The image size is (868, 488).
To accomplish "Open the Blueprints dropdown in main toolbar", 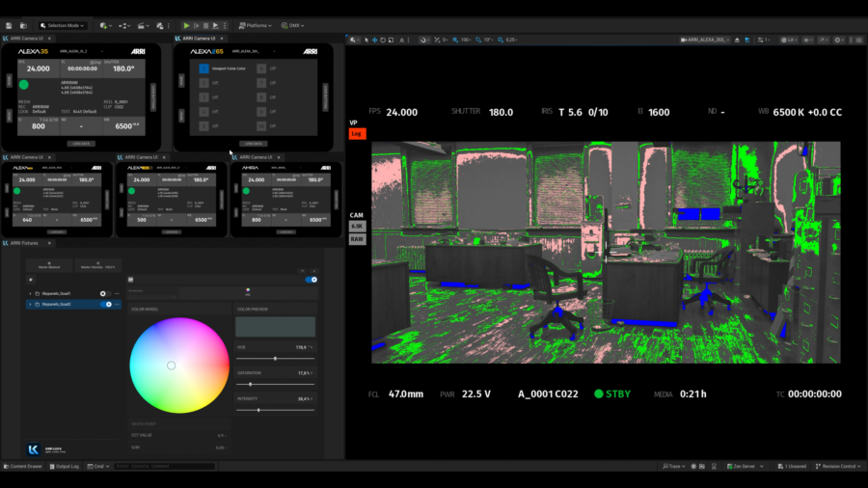I will pos(124,25).
